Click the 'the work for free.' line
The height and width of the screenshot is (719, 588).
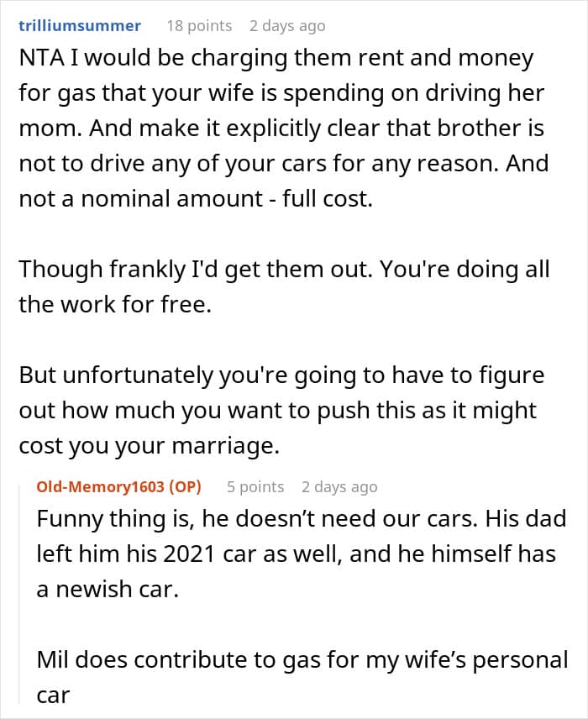114,304
